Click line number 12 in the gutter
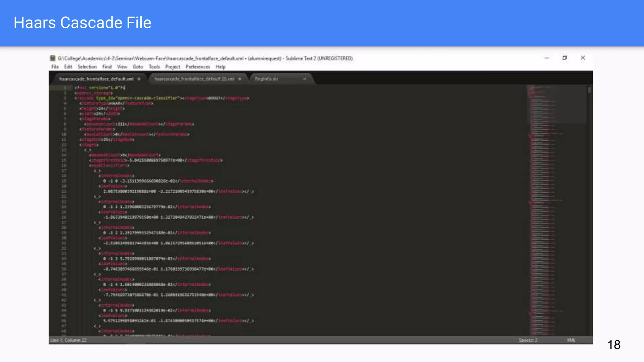The image size is (644, 362). tap(64, 145)
